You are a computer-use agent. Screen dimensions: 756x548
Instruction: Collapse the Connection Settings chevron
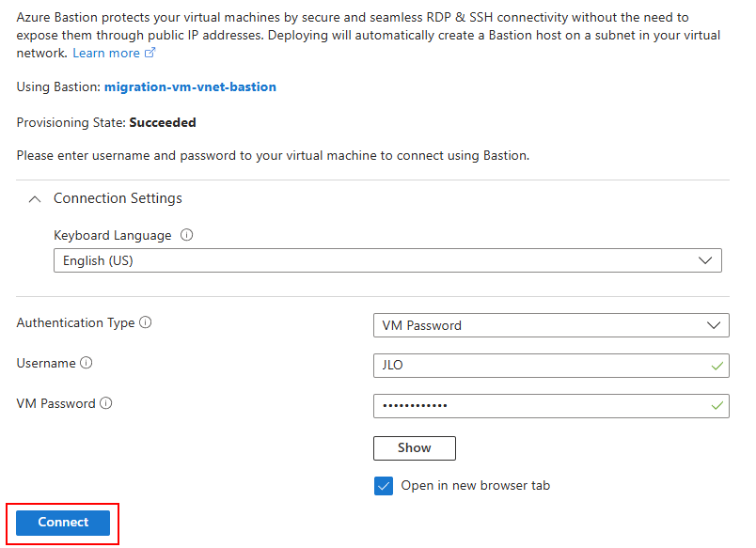click(35, 199)
